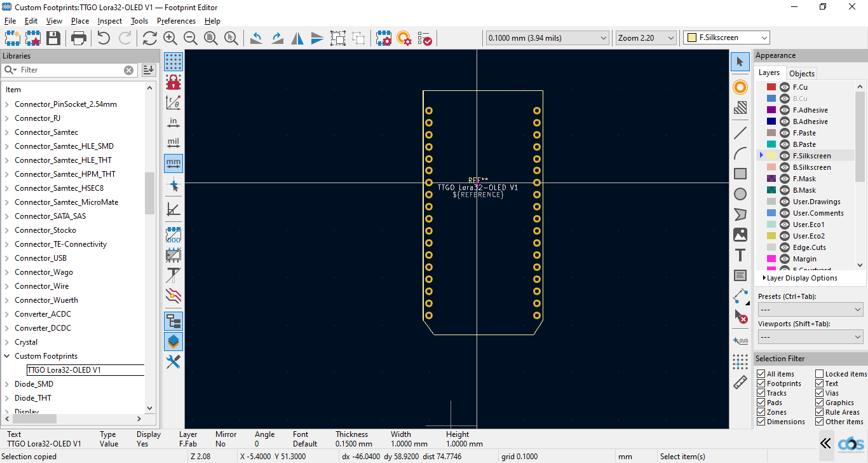Activate the Measure tool ruler icon
The width and height of the screenshot is (868, 463).
point(740,382)
